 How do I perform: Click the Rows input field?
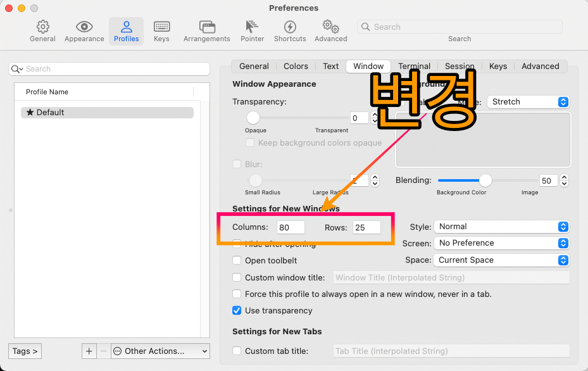point(366,227)
